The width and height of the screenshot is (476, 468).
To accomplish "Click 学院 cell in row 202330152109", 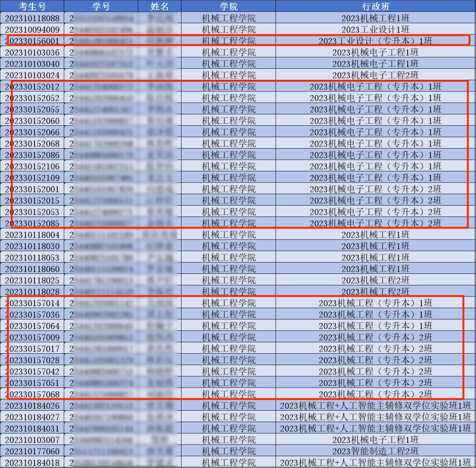I will pos(229,177).
